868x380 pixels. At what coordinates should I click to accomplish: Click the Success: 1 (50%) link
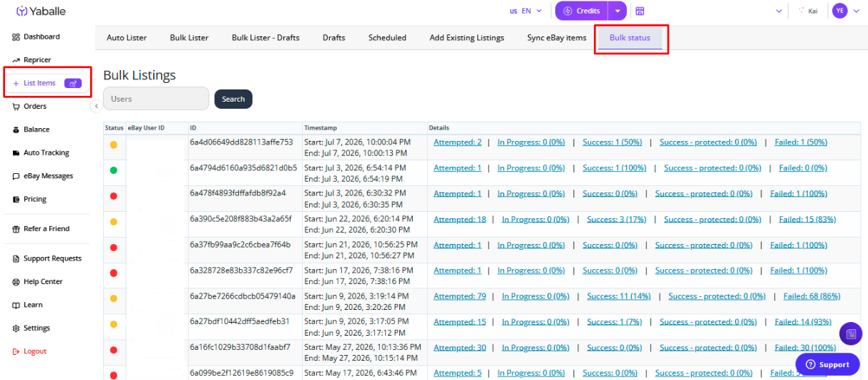pos(612,142)
